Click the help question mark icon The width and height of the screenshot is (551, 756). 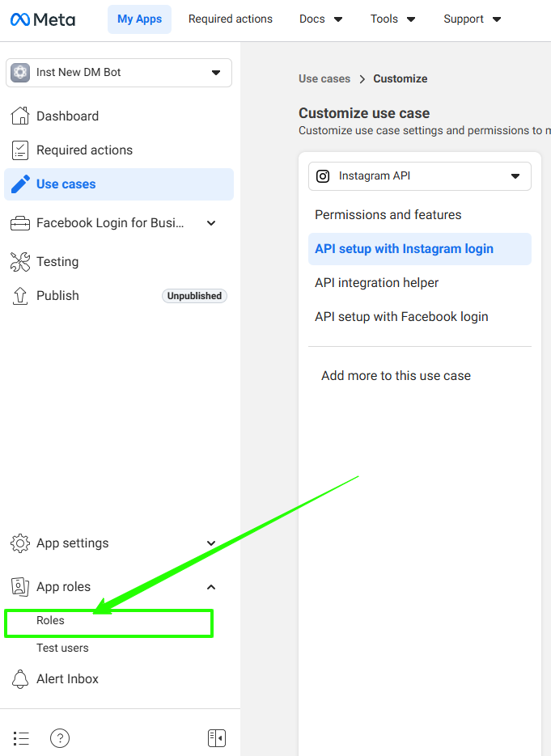click(60, 738)
